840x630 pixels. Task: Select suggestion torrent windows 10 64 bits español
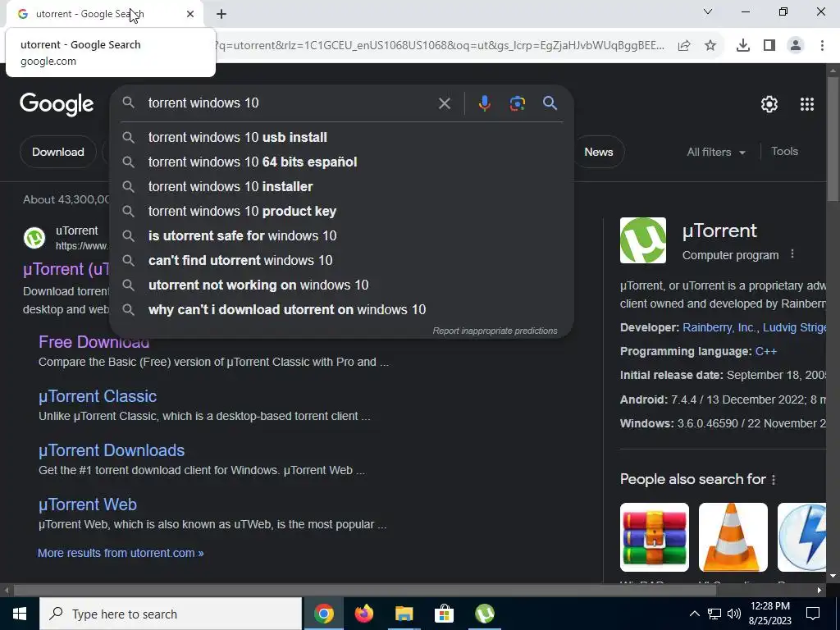pyautogui.click(x=341, y=162)
